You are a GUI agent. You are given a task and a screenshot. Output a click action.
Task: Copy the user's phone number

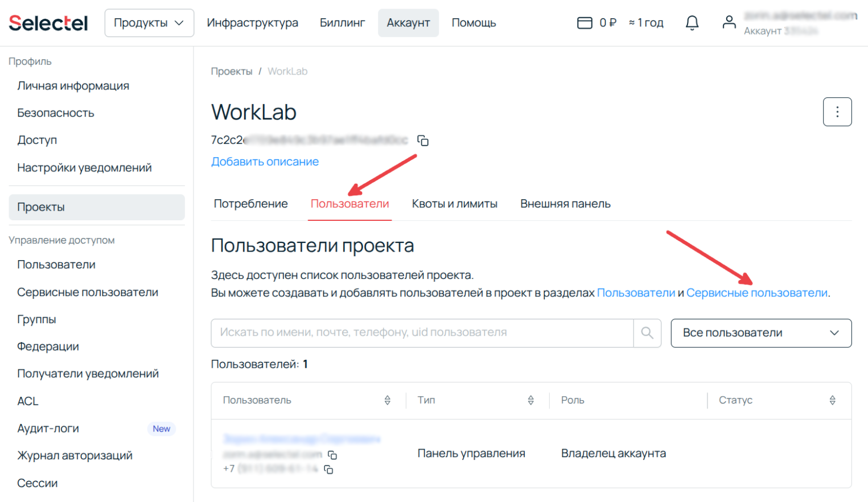coord(329,470)
